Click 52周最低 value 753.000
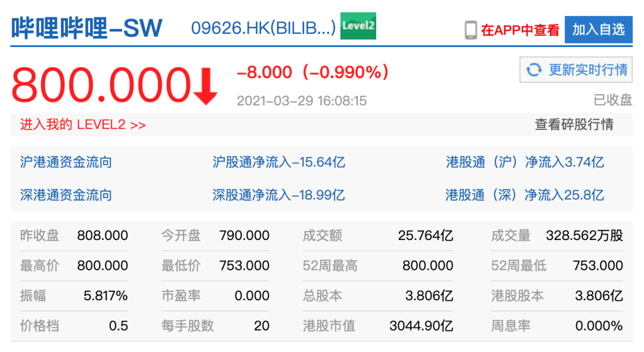Viewport: 644px width, 352px height. coord(598,266)
